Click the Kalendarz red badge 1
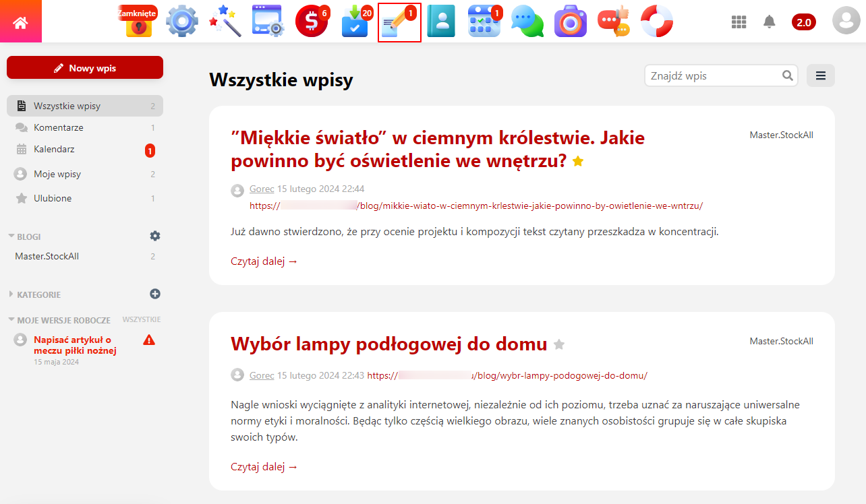The image size is (866, 504). 150,151
